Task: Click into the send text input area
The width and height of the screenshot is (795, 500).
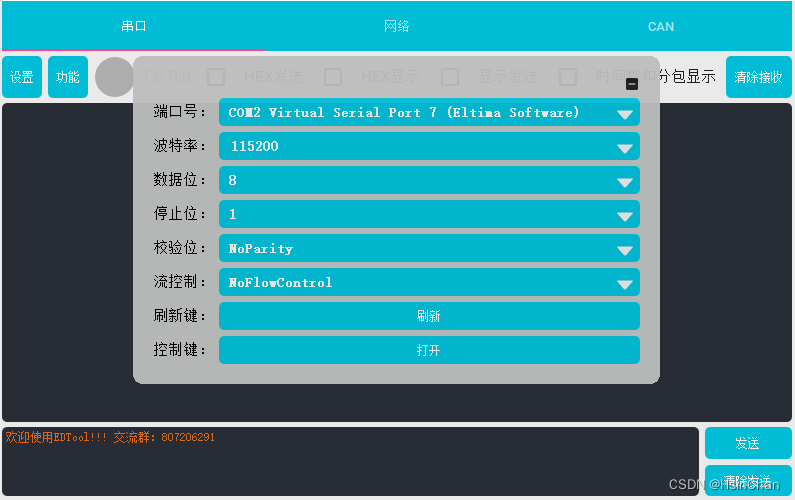Action: (x=350, y=461)
